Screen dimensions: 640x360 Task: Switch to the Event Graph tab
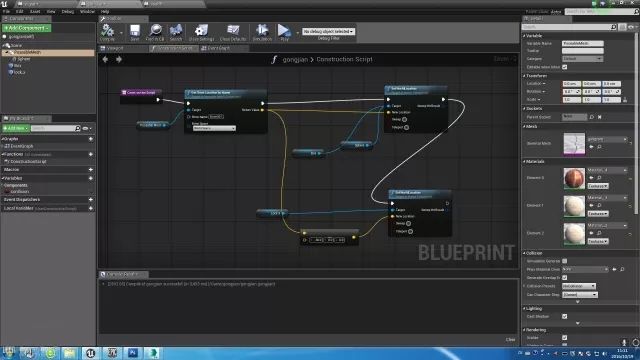[x=216, y=48]
